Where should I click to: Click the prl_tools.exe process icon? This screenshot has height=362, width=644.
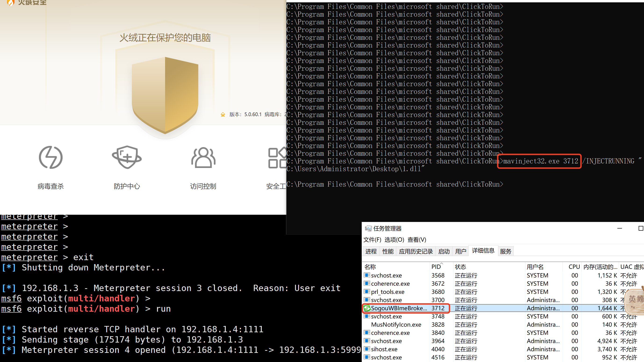[x=367, y=292]
